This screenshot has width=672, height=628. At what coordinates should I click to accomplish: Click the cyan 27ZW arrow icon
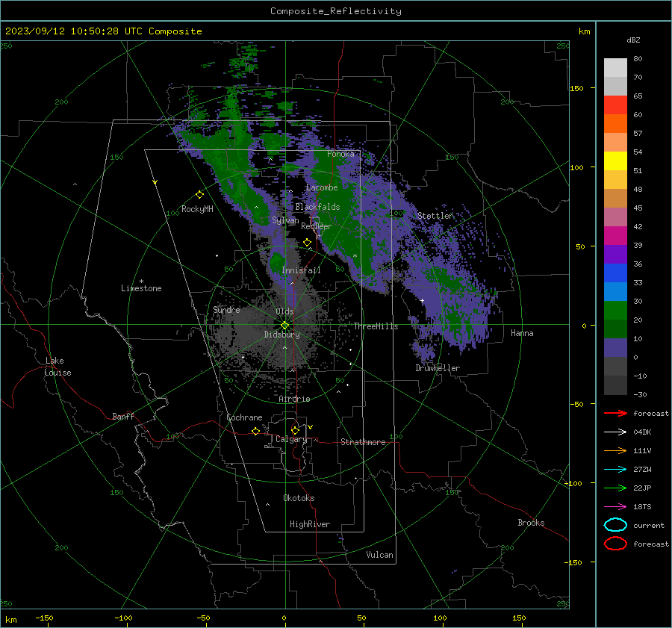click(x=615, y=470)
